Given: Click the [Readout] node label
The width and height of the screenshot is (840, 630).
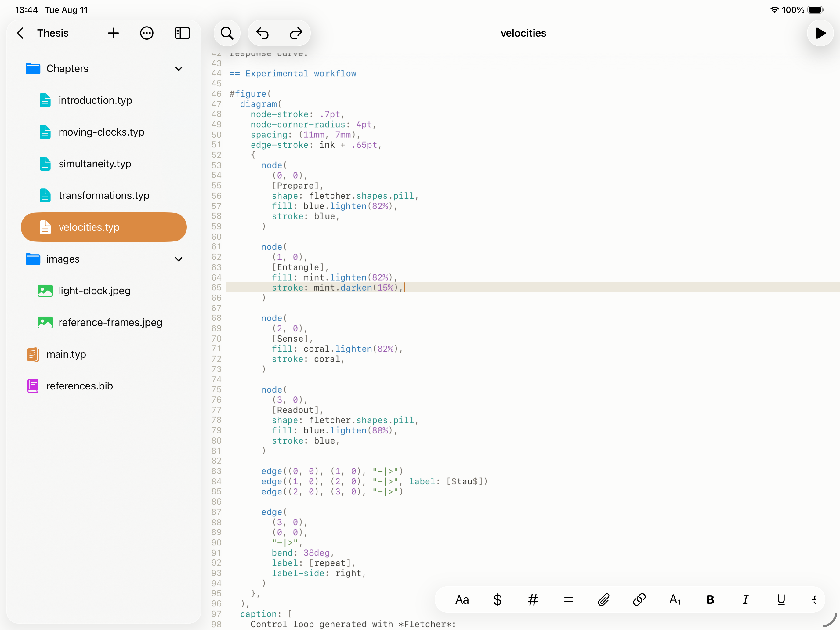Looking at the screenshot, I should click(297, 410).
